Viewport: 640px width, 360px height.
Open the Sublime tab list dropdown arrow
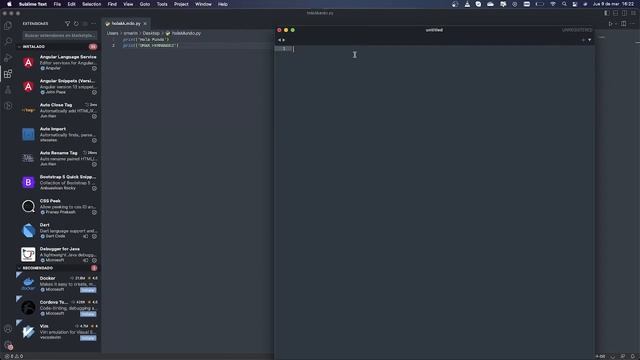[589, 40]
